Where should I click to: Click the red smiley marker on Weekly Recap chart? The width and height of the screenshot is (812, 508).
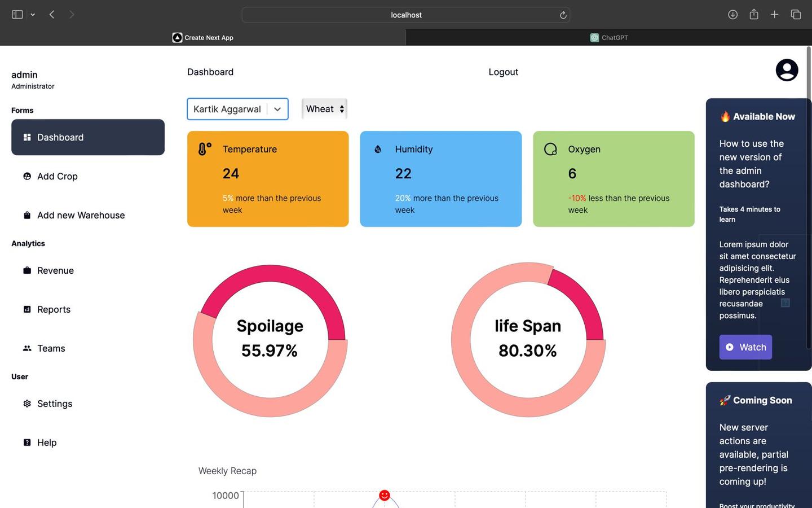(385, 495)
